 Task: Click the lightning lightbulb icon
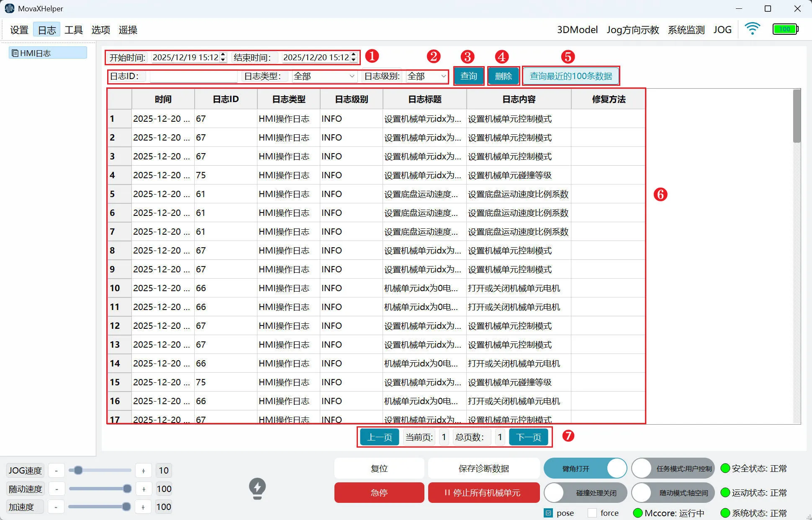257,488
